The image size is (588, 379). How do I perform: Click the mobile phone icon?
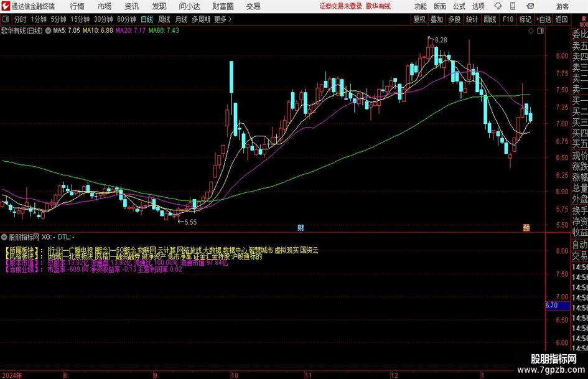pos(513,6)
